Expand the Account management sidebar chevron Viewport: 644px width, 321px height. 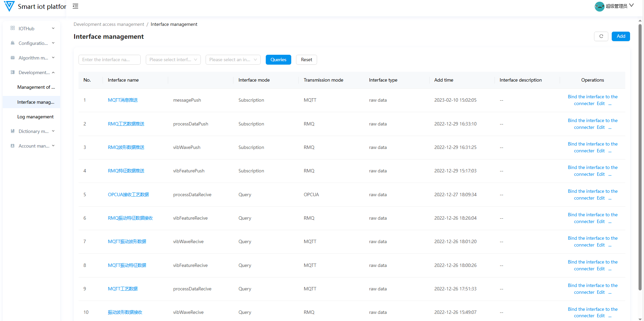coord(53,146)
